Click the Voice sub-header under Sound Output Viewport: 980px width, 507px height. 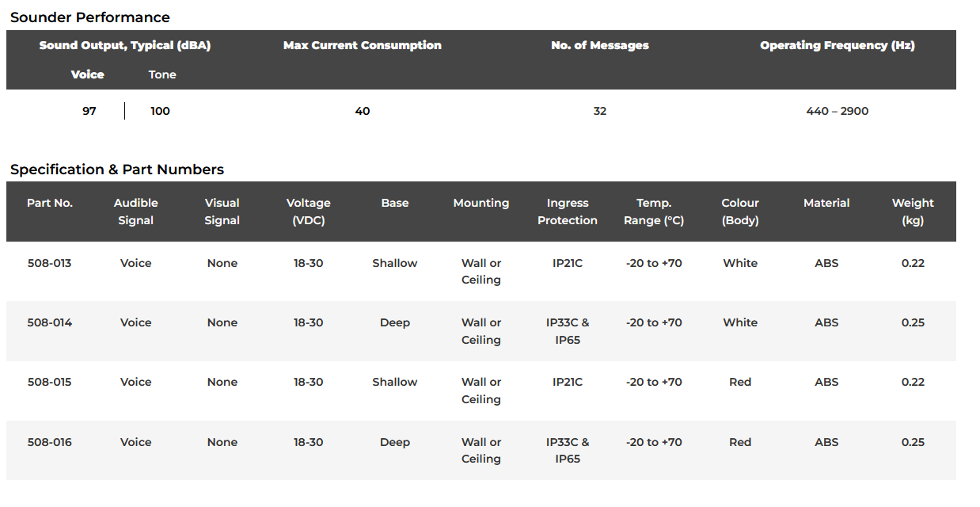(88, 74)
